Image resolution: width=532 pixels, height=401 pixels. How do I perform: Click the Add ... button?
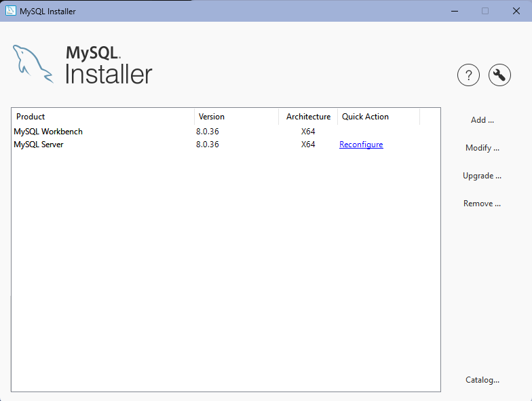point(482,120)
